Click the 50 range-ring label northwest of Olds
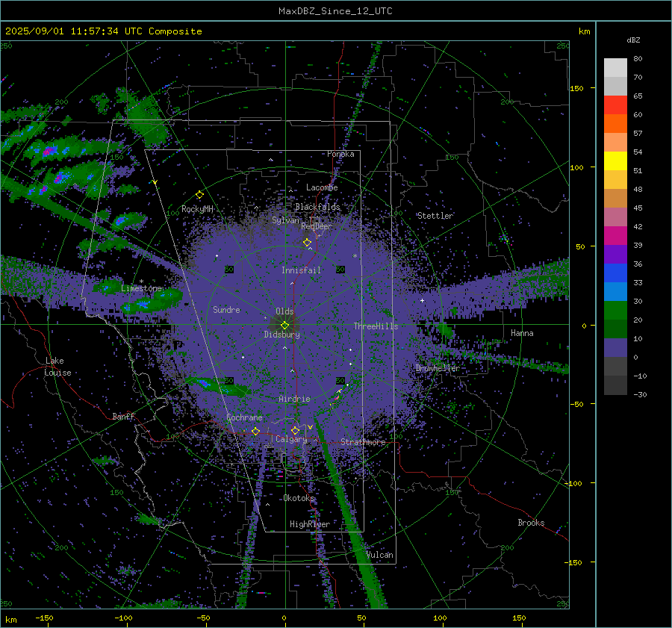 click(229, 270)
